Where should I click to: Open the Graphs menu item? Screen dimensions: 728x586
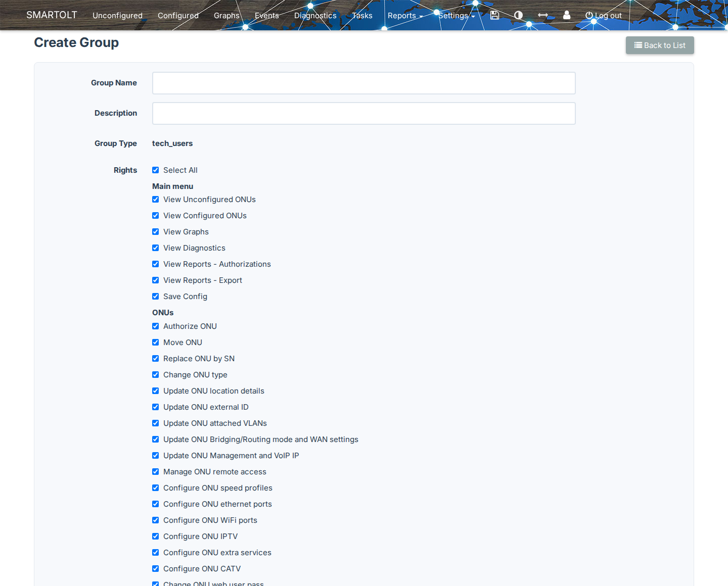[x=226, y=16]
